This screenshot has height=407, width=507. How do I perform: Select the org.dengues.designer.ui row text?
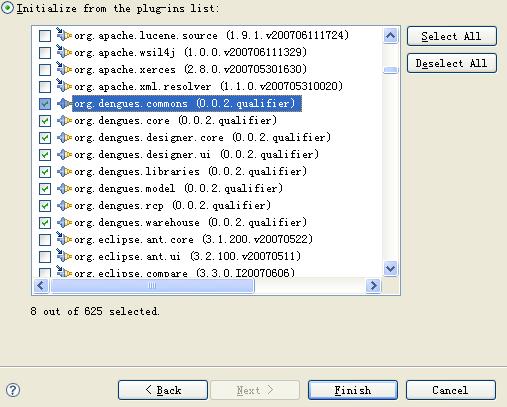[x=196, y=154]
